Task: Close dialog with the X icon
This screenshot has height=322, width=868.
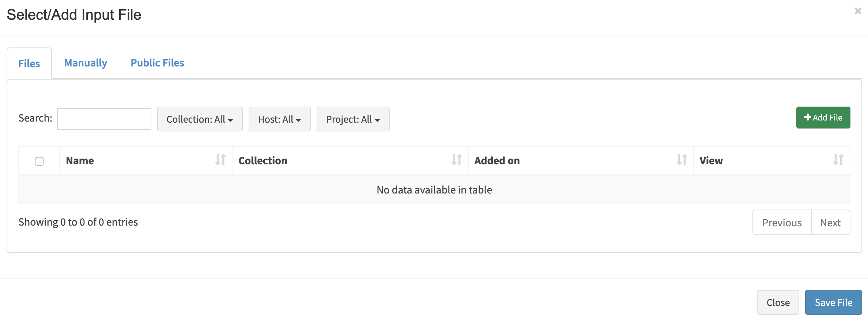Action: pyautogui.click(x=858, y=11)
